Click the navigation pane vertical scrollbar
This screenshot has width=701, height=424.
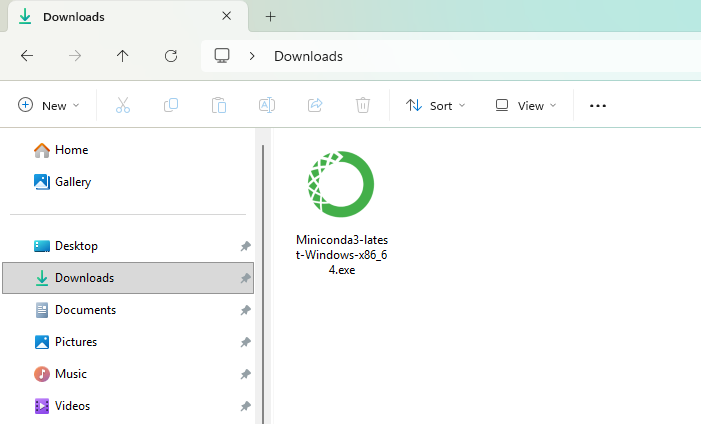click(x=263, y=284)
